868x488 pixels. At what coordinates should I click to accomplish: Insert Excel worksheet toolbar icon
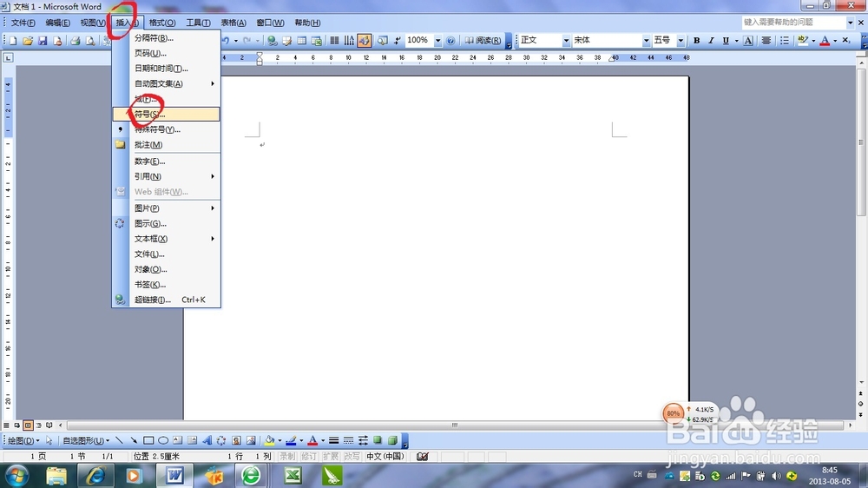[x=317, y=41]
